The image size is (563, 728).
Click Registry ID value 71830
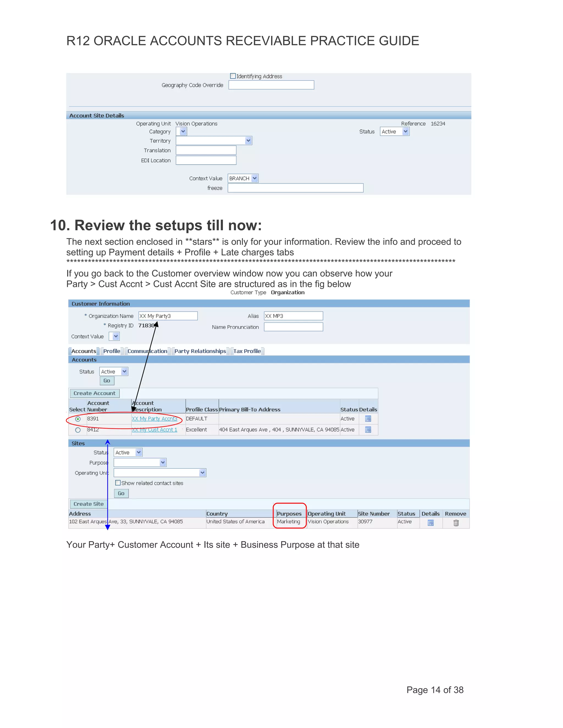tap(147, 325)
